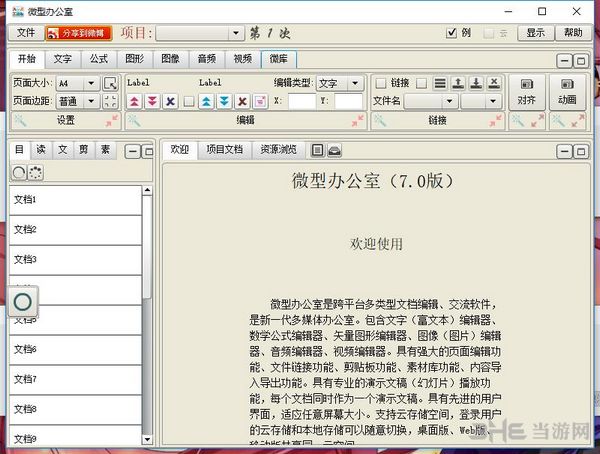Click the printer icon next to 资源浏览 tab
Screen dimensions: 600x454
click(334, 150)
